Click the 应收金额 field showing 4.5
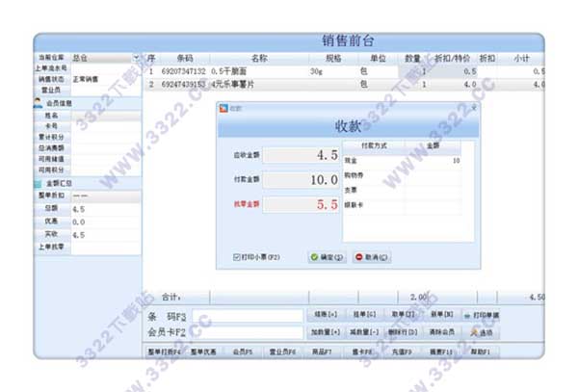 302,155
